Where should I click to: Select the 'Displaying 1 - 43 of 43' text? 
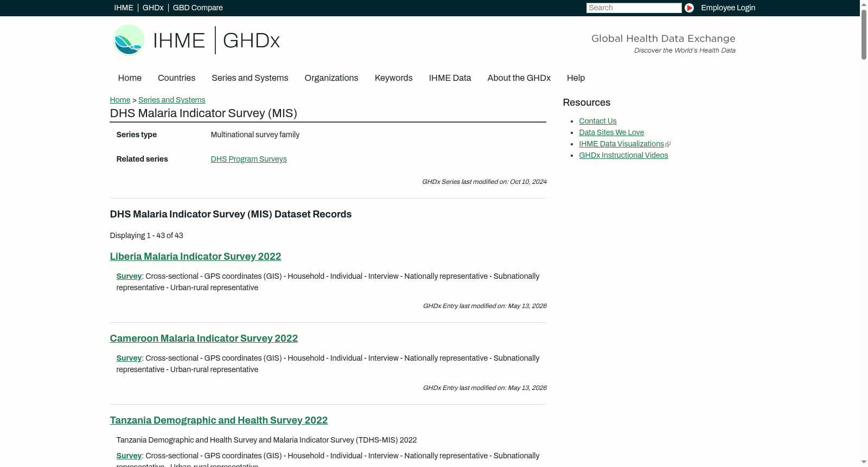click(146, 235)
